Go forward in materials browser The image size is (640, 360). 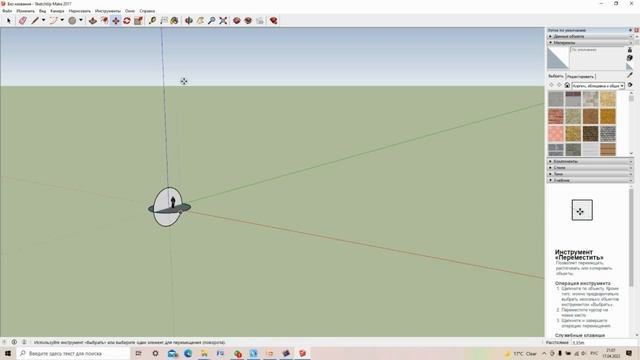(x=559, y=85)
